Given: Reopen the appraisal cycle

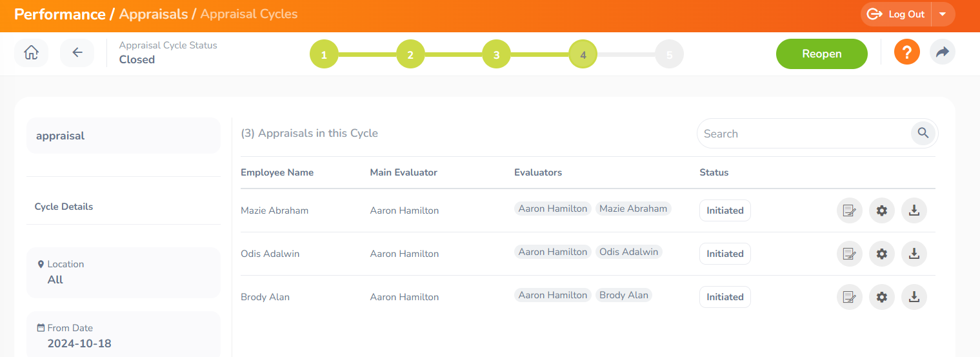Looking at the screenshot, I should click(822, 54).
